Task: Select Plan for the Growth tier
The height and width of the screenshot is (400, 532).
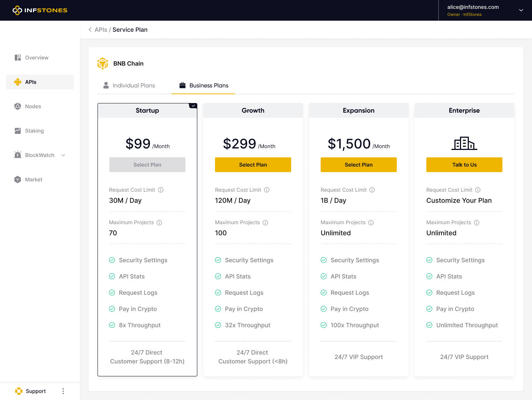Action: (x=253, y=165)
